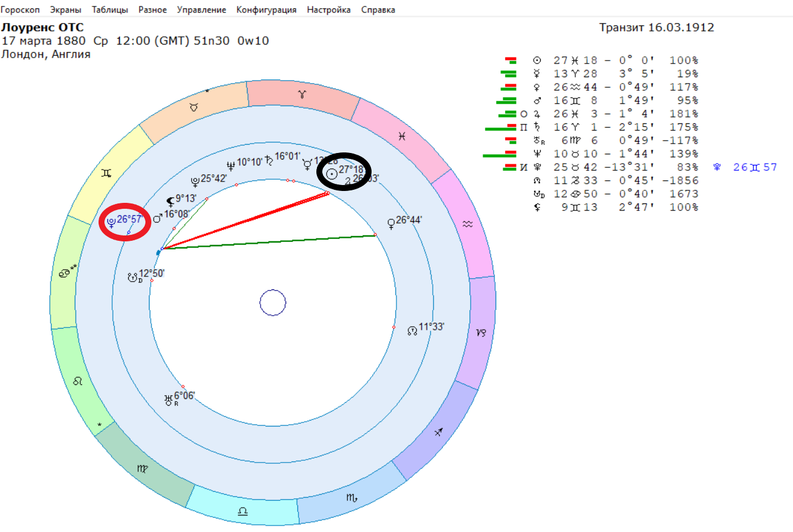Open the Таблицы menu

[110, 9]
